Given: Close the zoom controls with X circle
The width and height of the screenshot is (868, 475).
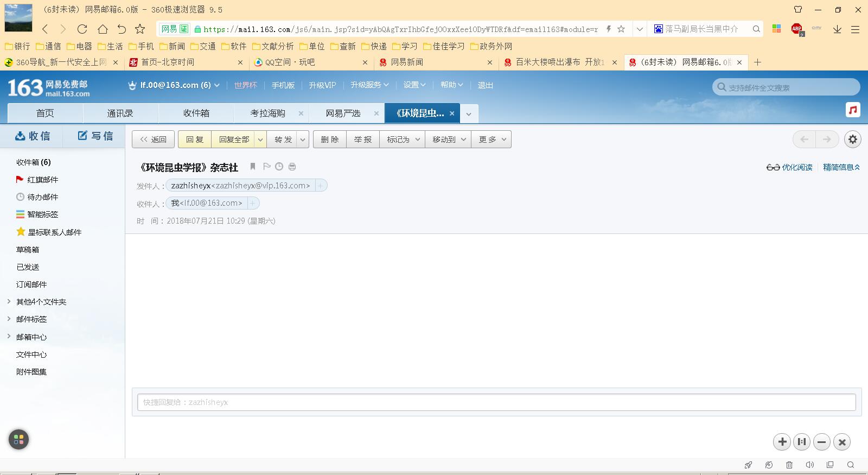Looking at the screenshot, I should (842, 442).
